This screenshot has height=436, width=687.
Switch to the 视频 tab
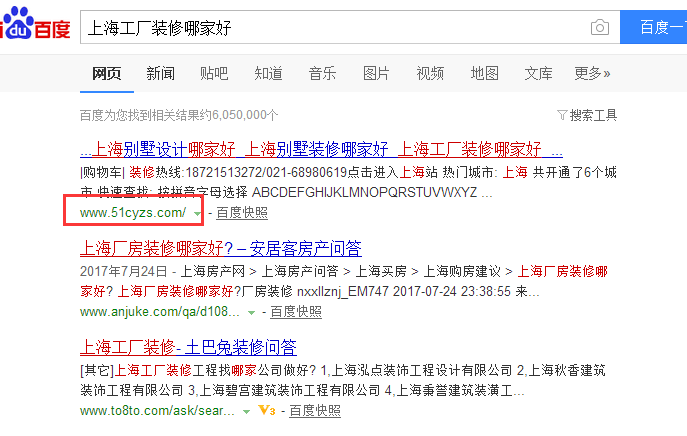pyautogui.click(x=430, y=73)
